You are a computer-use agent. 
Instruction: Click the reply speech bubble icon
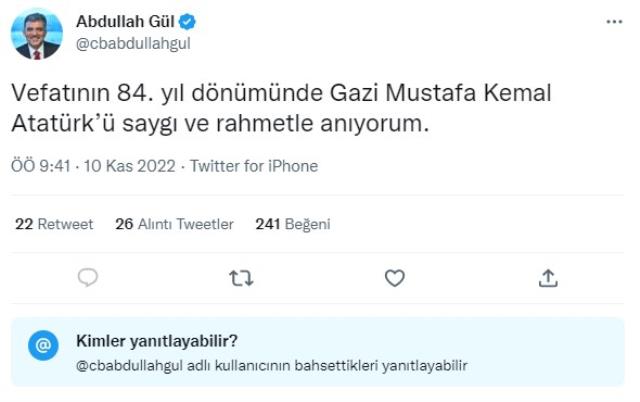click(88, 278)
